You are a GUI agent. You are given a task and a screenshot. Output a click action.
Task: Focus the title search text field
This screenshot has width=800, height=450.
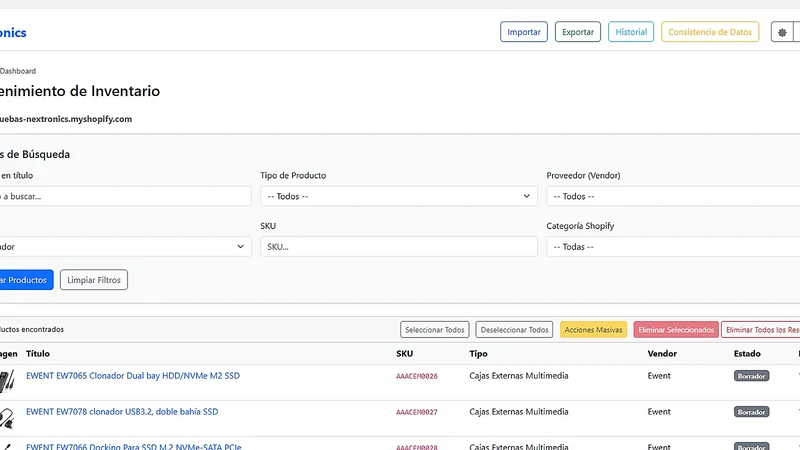point(126,196)
